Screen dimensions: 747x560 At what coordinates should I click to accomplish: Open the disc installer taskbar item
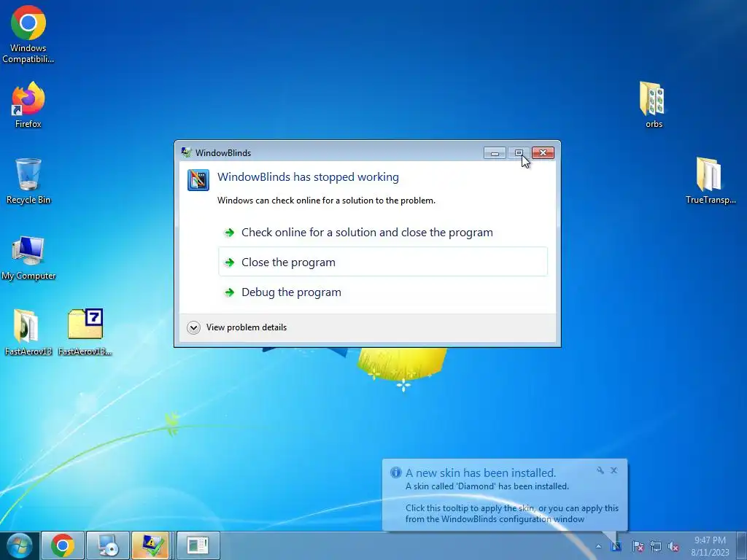pyautogui.click(x=108, y=545)
